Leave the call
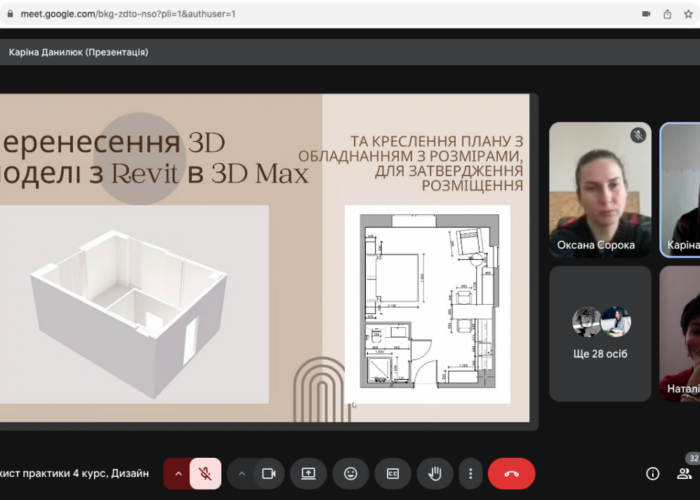This screenshot has height=500, width=700. pos(511,473)
